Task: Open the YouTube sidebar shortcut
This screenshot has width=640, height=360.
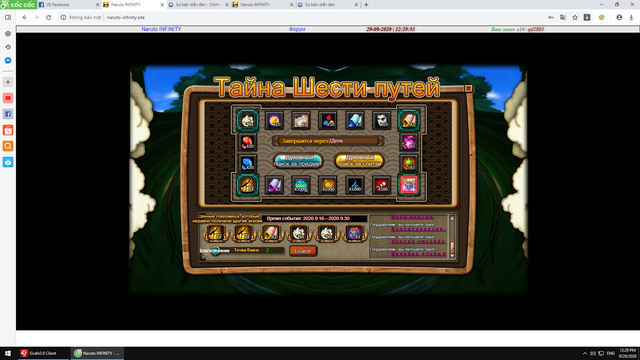Action: pyautogui.click(x=8, y=98)
